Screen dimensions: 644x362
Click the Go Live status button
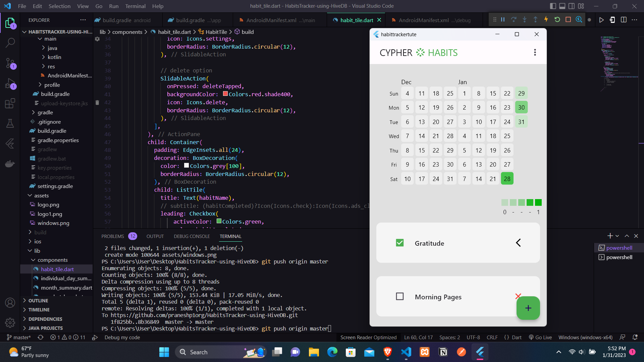tap(540, 338)
